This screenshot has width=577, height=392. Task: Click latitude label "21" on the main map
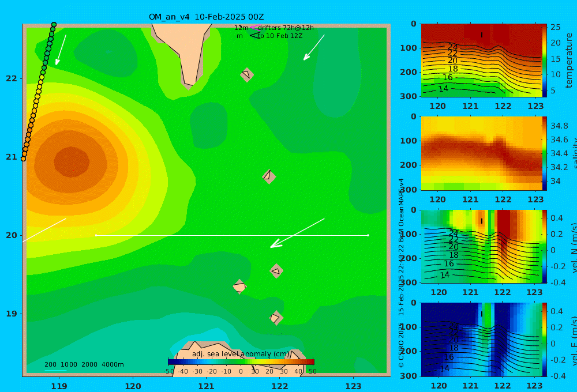(x=12, y=157)
